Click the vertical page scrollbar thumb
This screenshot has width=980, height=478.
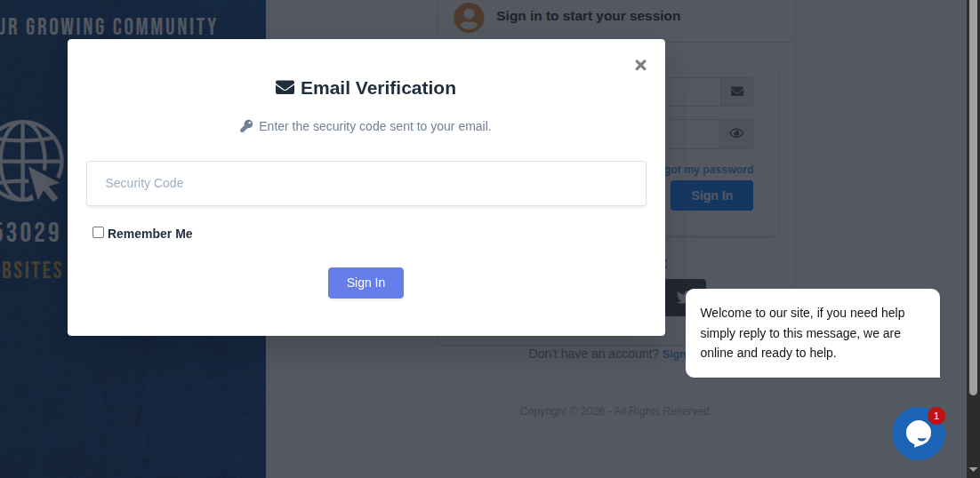click(973, 195)
